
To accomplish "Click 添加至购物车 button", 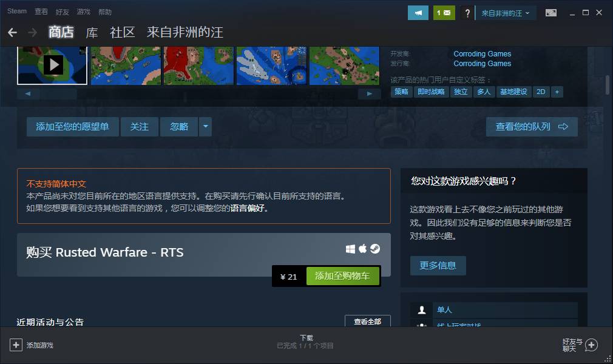I will (x=342, y=276).
